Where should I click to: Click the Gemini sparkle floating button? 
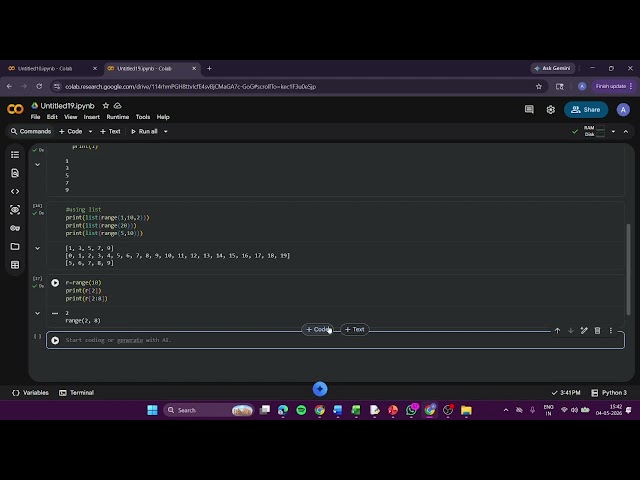click(320, 389)
